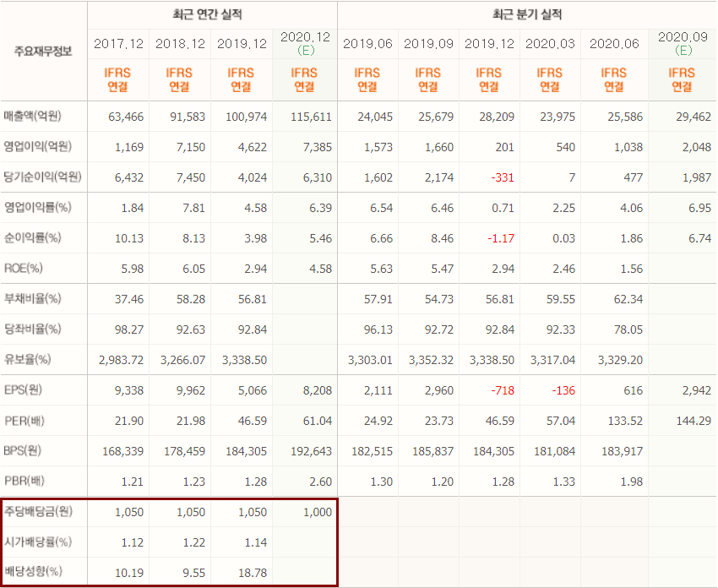Click the 62.34 부채비율 value
The height and width of the screenshot is (588, 718).
pyautogui.click(x=628, y=299)
